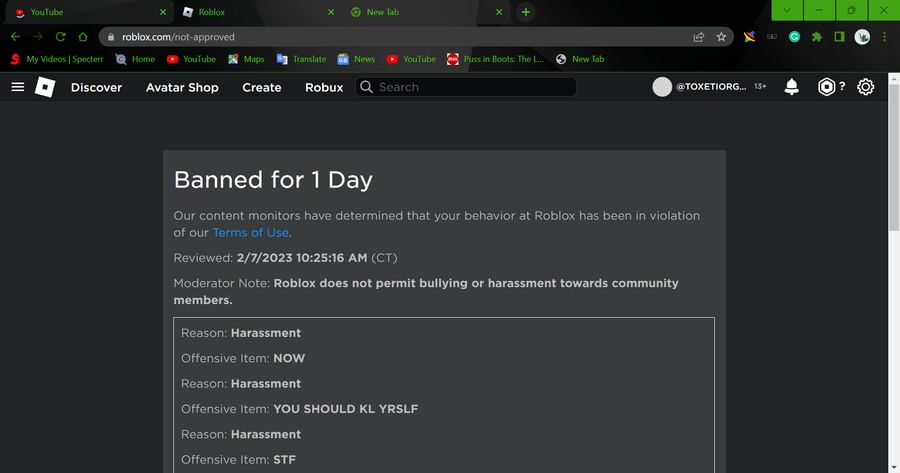Open the News bookmark

pos(356,59)
